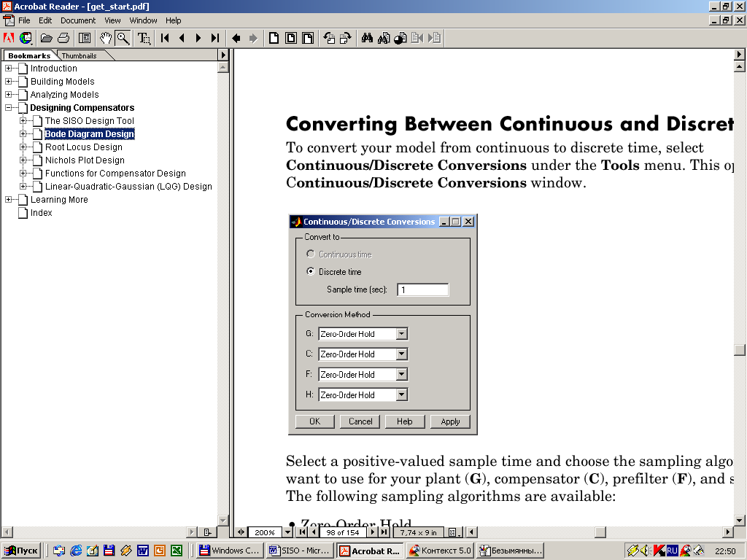This screenshot has height=560, width=747.
Task: Expand The SISO Design Tool bookmark
Action: coord(23,120)
